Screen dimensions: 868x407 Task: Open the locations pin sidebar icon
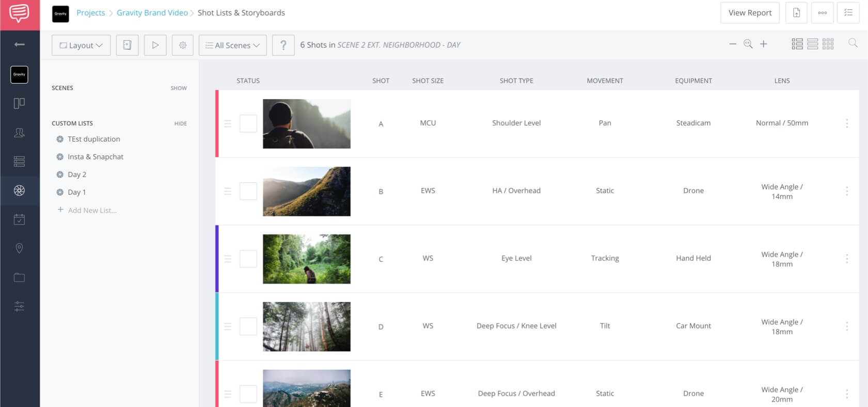pos(19,248)
